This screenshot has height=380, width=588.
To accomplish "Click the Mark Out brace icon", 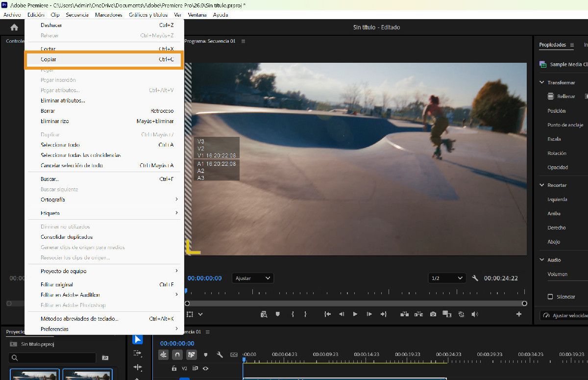I will click(305, 314).
